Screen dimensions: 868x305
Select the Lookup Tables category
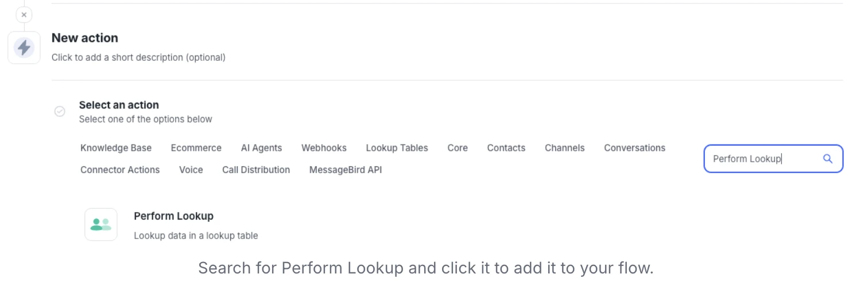point(397,148)
